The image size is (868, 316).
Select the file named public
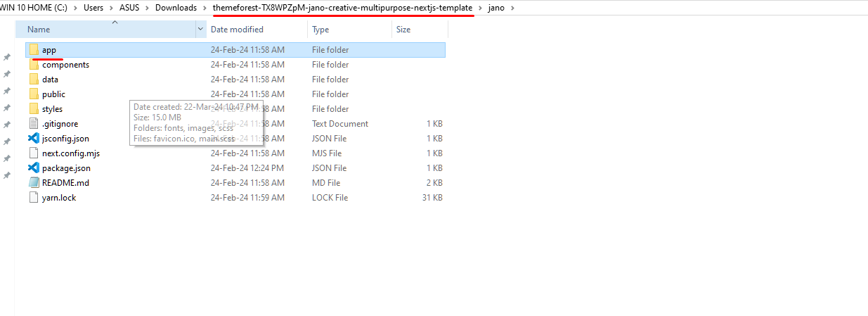tap(53, 94)
